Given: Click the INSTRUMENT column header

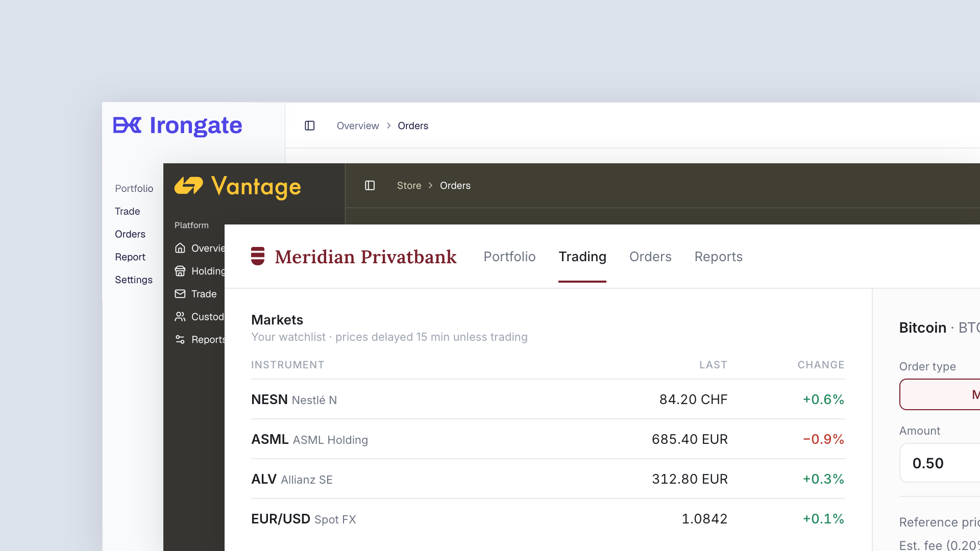Looking at the screenshot, I should [x=288, y=365].
